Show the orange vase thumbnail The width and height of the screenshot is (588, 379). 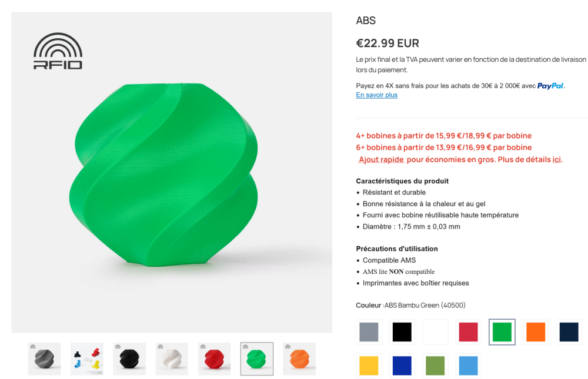point(299,359)
